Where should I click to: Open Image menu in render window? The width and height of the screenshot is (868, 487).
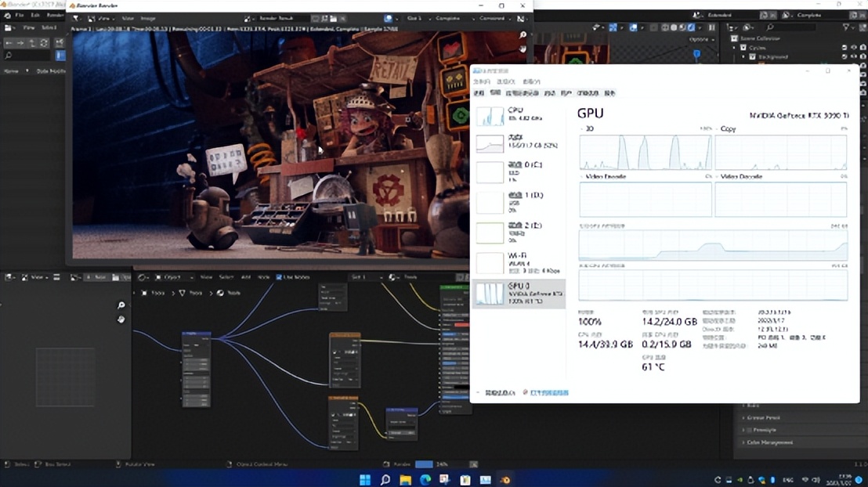point(148,18)
